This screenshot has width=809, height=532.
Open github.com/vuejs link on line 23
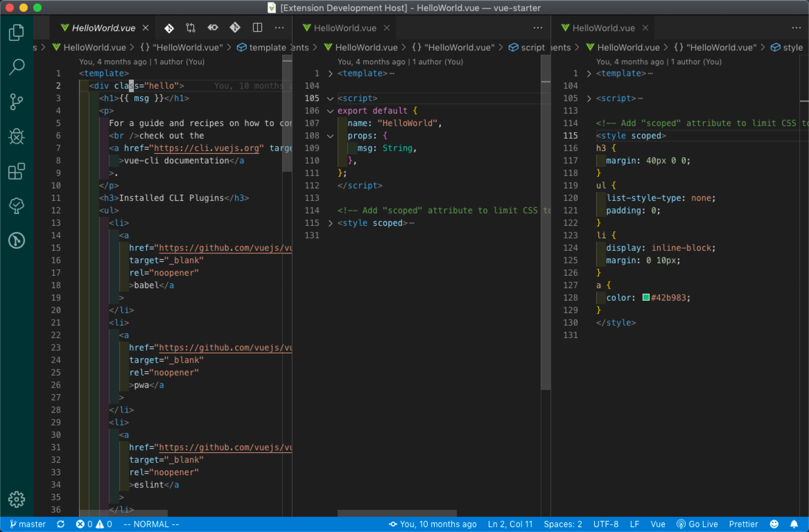click(x=225, y=348)
